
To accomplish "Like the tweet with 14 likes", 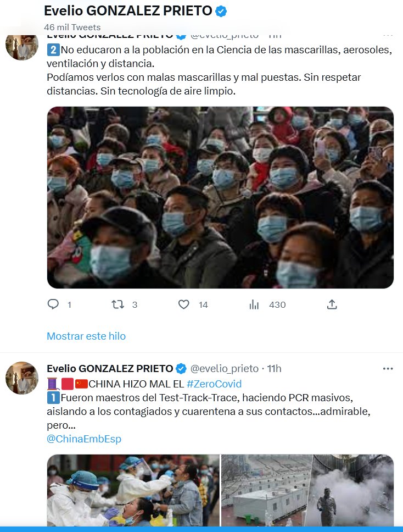I will [x=184, y=304].
